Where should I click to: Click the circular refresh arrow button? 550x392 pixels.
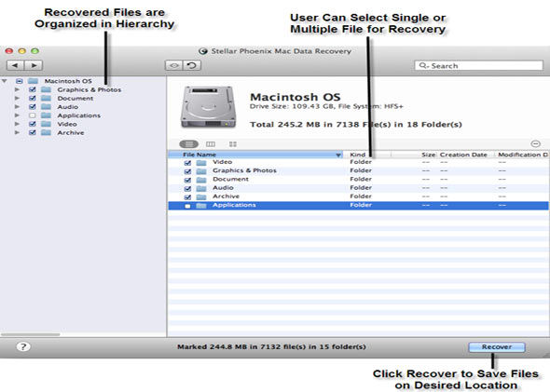(x=191, y=65)
